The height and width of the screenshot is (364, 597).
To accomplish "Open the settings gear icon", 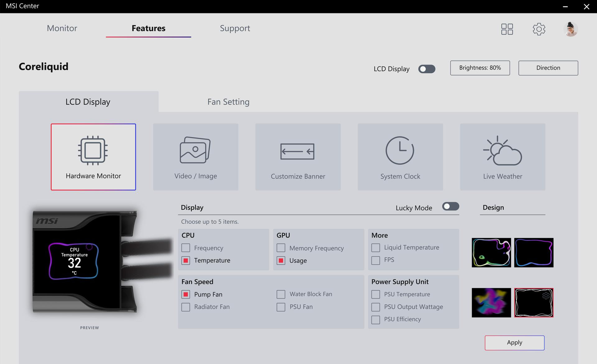I will [539, 29].
